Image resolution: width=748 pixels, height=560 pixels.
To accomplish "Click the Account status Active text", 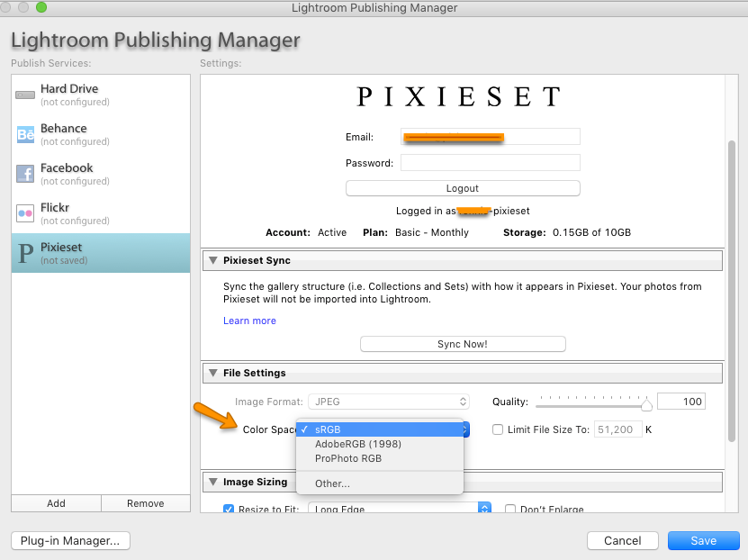I will coord(332,233).
